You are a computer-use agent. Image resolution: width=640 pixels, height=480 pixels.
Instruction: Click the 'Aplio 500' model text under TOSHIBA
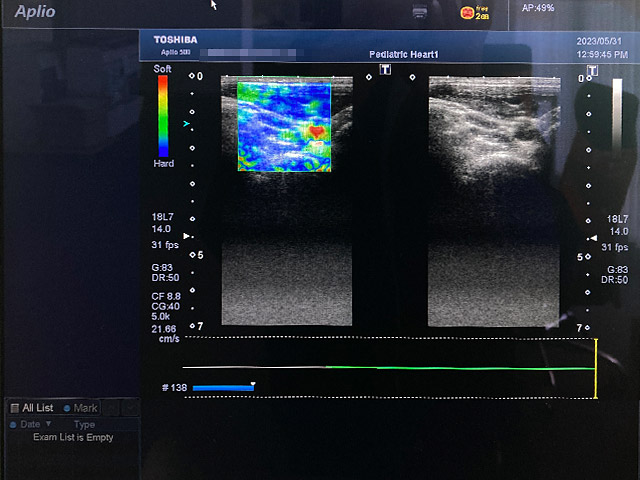point(176,52)
